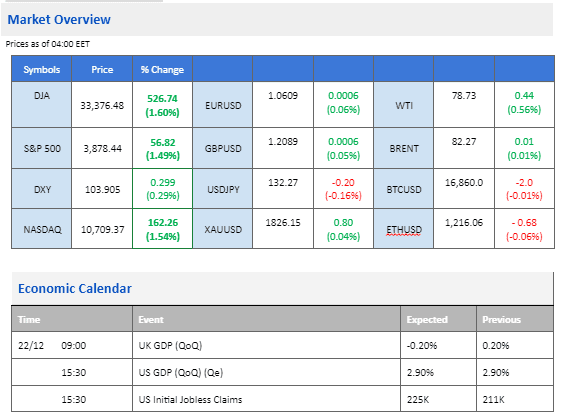Click USDJPY change -0.20 (-0.16%)
This screenshot has height=415, width=584.
(x=343, y=189)
